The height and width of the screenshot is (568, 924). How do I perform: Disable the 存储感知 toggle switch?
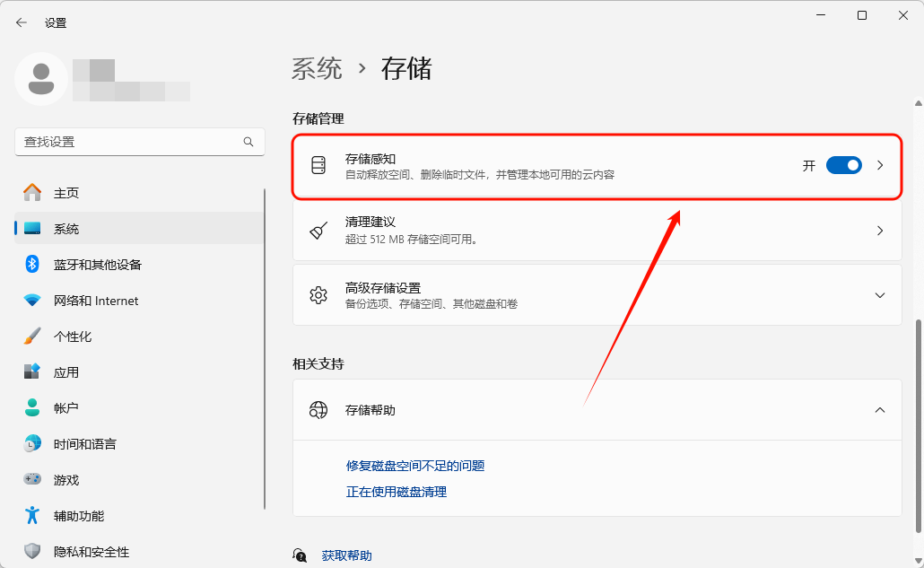843,165
